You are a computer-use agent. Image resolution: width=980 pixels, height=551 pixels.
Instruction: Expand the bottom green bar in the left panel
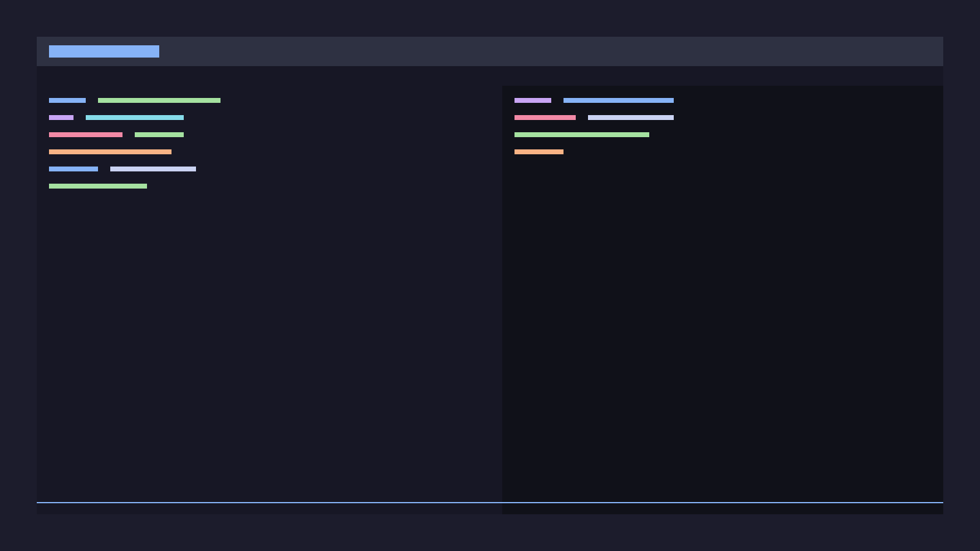[x=97, y=186]
